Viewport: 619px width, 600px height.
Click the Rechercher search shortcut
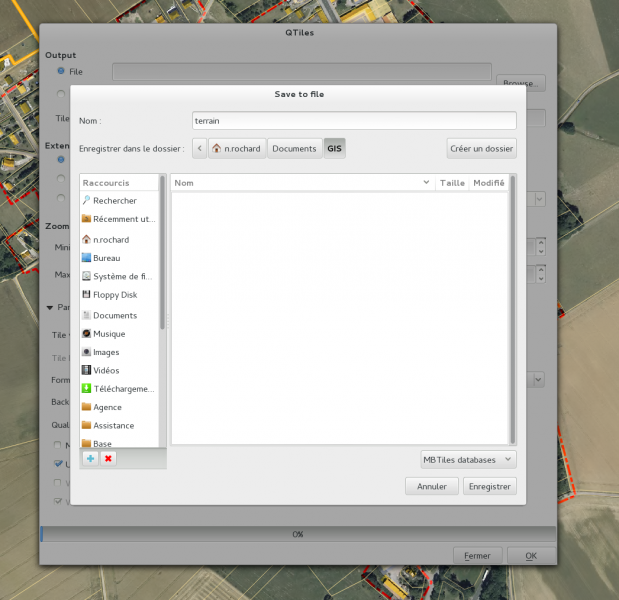pyautogui.click(x=114, y=201)
